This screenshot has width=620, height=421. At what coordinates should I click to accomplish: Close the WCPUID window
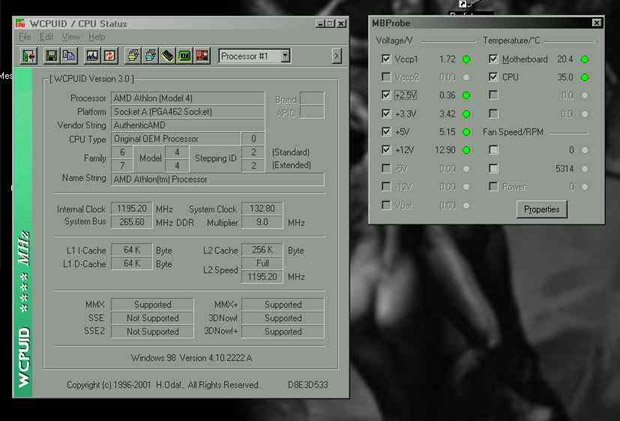(341, 23)
